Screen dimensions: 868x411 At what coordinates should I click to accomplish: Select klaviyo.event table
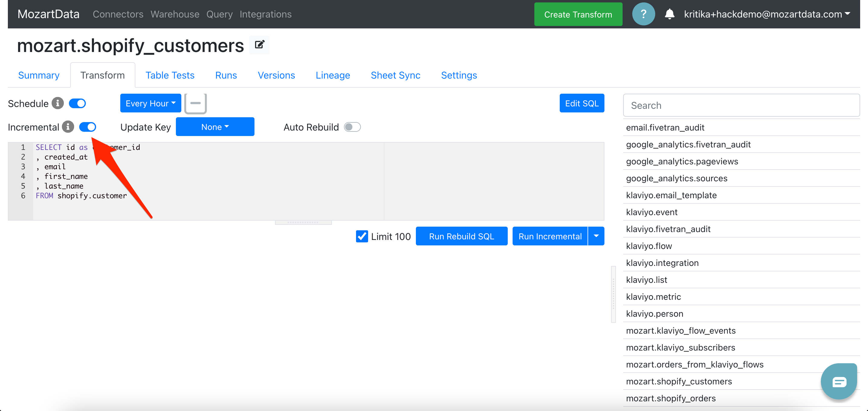point(741,212)
